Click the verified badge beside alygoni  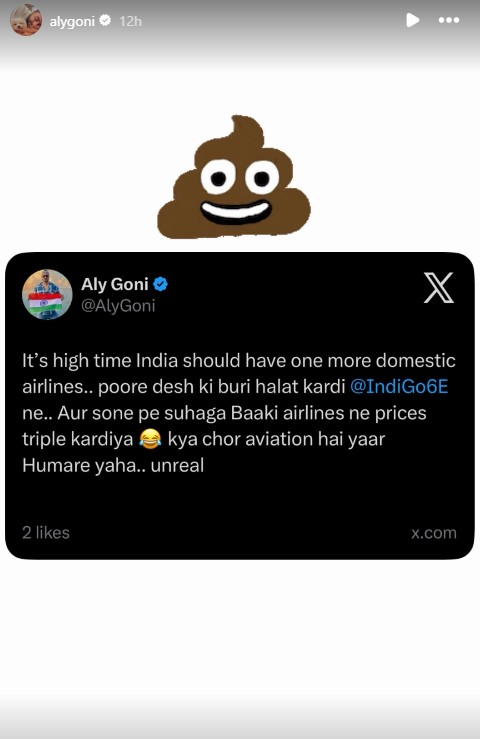(x=105, y=20)
